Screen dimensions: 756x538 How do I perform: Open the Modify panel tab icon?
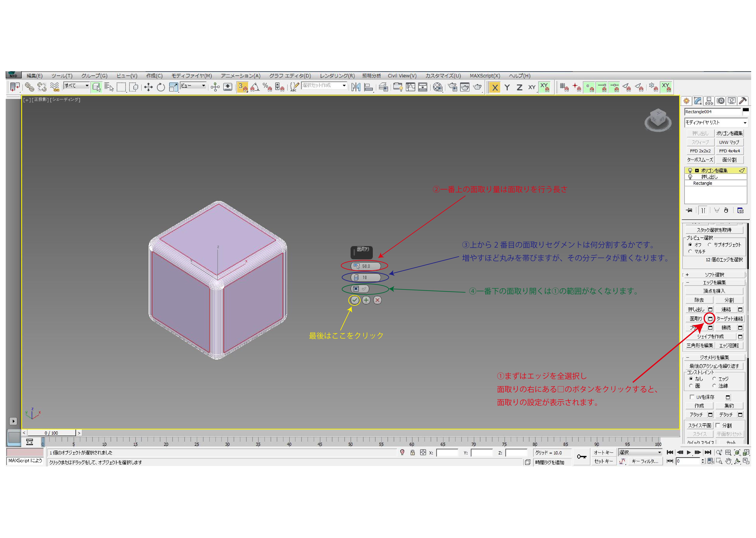pyautogui.click(x=698, y=101)
